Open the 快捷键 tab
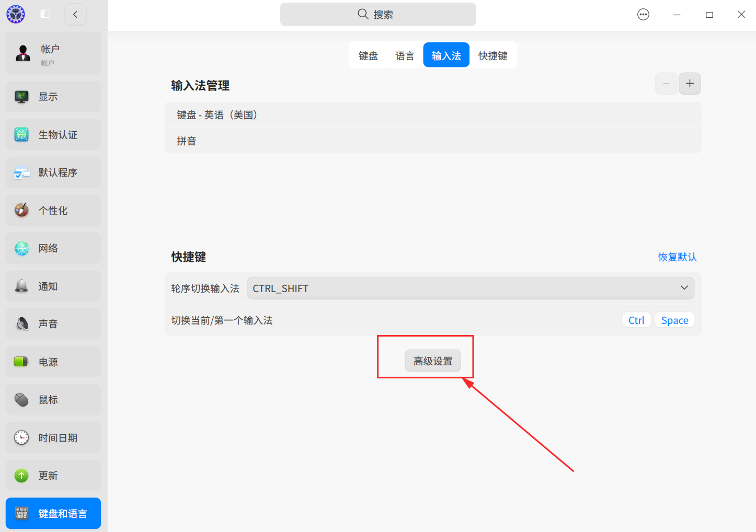Viewport: 756px width, 532px height. coord(493,55)
